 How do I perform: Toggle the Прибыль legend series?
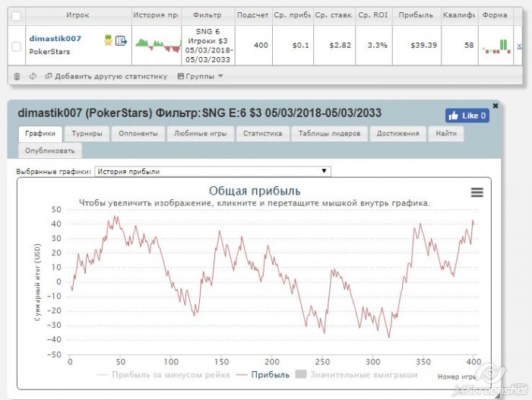(x=263, y=375)
